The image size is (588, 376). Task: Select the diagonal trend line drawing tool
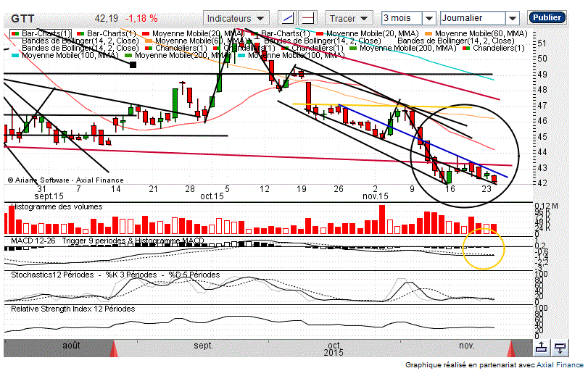(289, 17)
